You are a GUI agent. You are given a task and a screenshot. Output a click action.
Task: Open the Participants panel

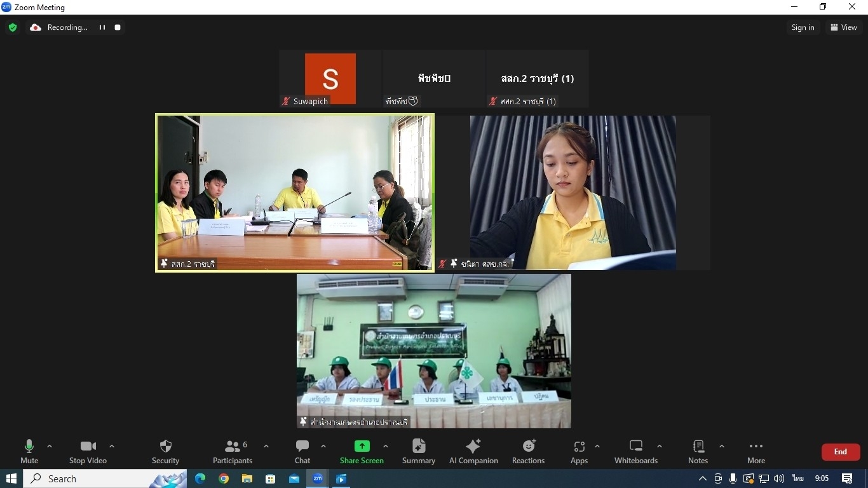[233, 451]
